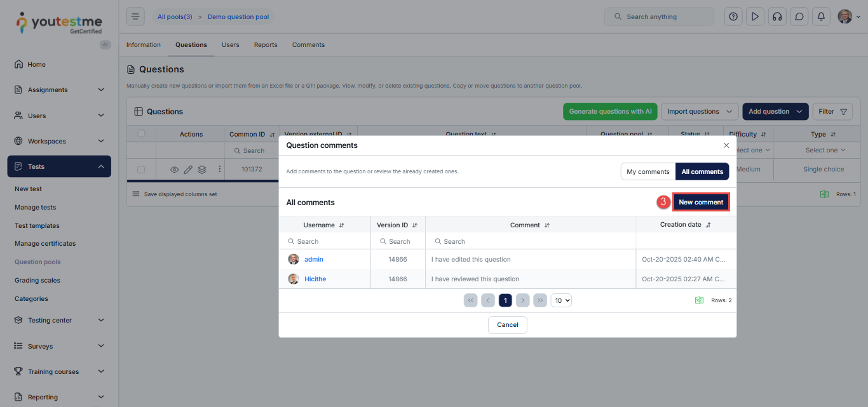Switch to the Reports tab
The height and width of the screenshot is (407, 868).
click(266, 45)
